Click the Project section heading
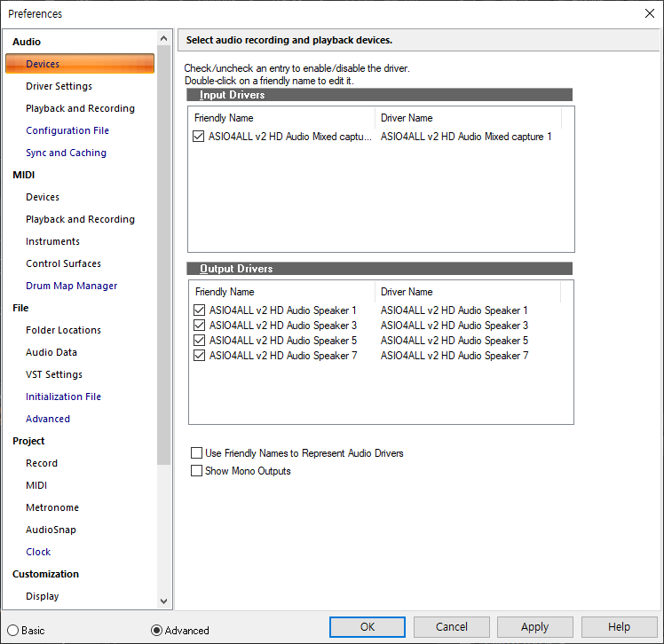 pyautogui.click(x=28, y=441)
